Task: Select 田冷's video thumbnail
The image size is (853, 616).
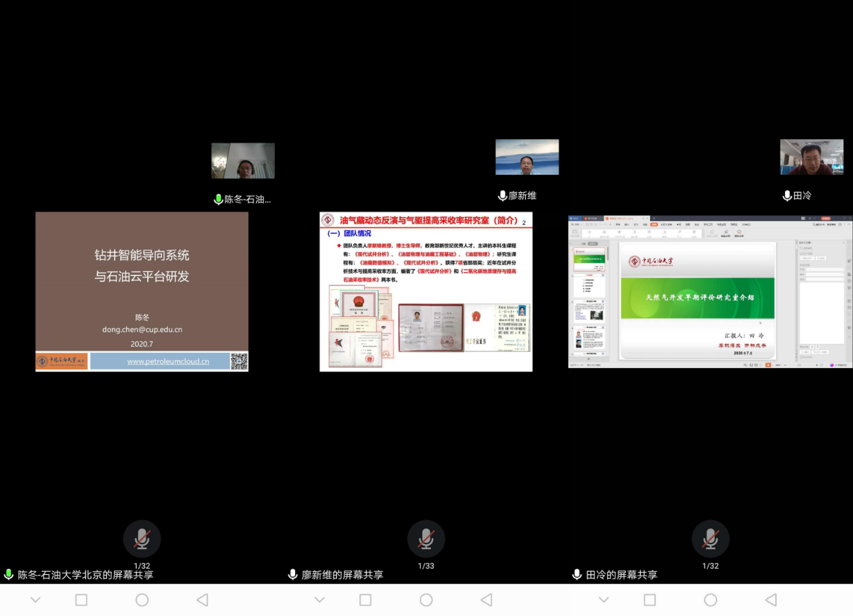Action: pyautogui.click(x=811, y=157)
